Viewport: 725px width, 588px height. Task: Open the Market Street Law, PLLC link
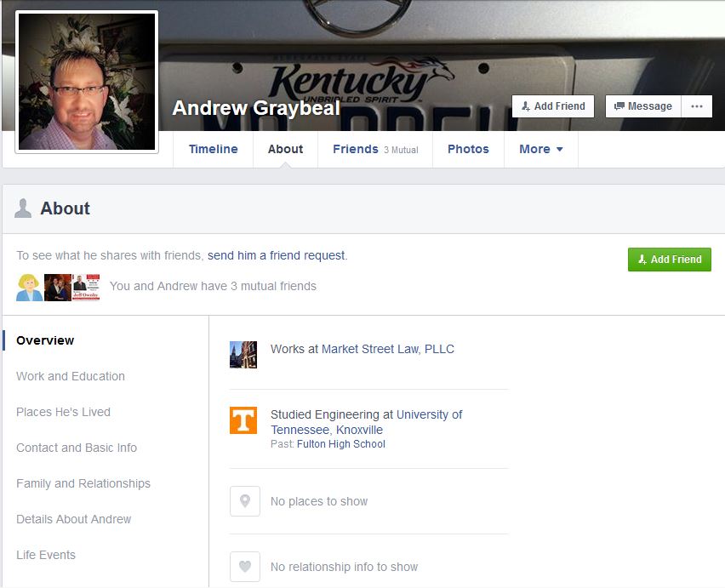pyautogui.click(x=388, y=349)
